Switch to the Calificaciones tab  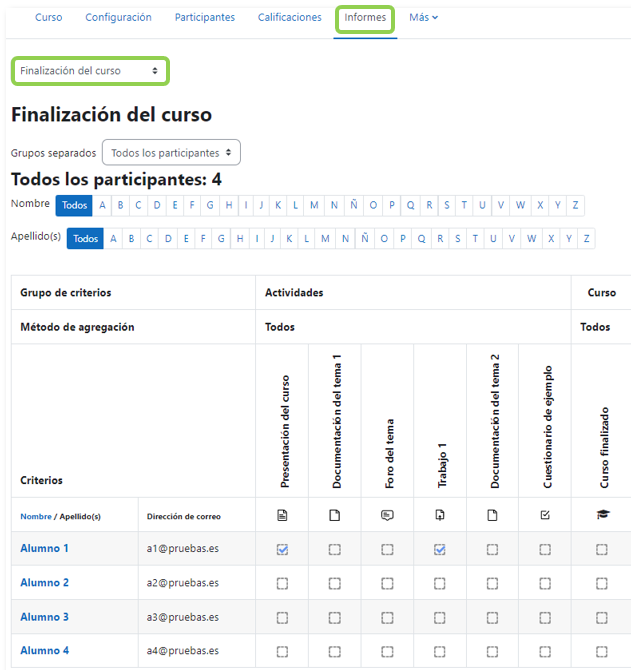290,18
